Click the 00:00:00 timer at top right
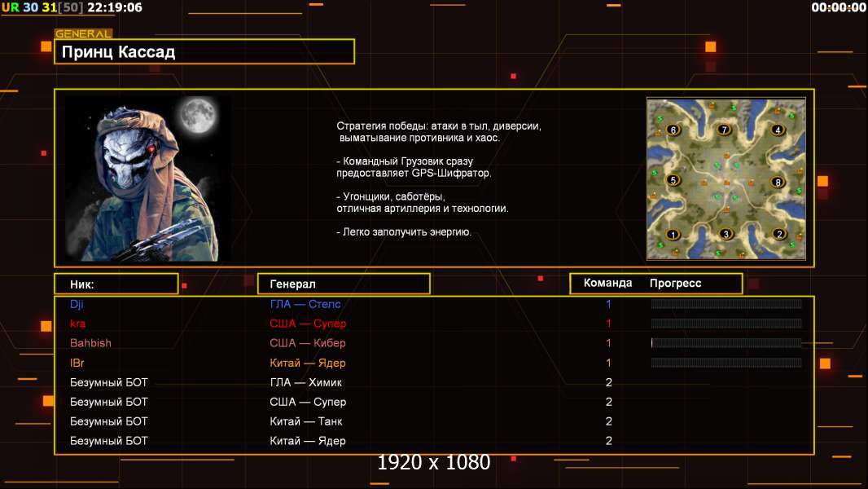868x489 pixels. click(838, 7)
